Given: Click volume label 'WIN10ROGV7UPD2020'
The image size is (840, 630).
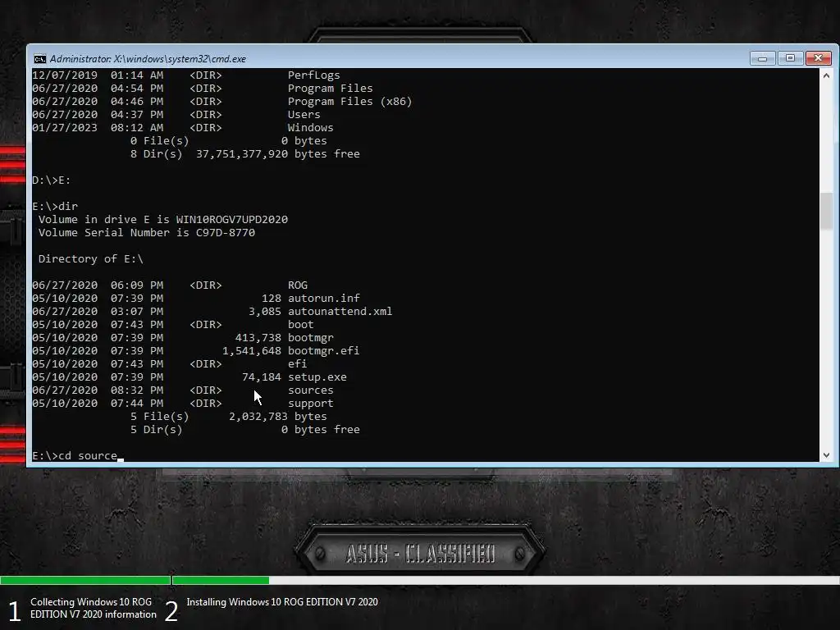Looking at the screenshot, I should click(x=231, y=219).
